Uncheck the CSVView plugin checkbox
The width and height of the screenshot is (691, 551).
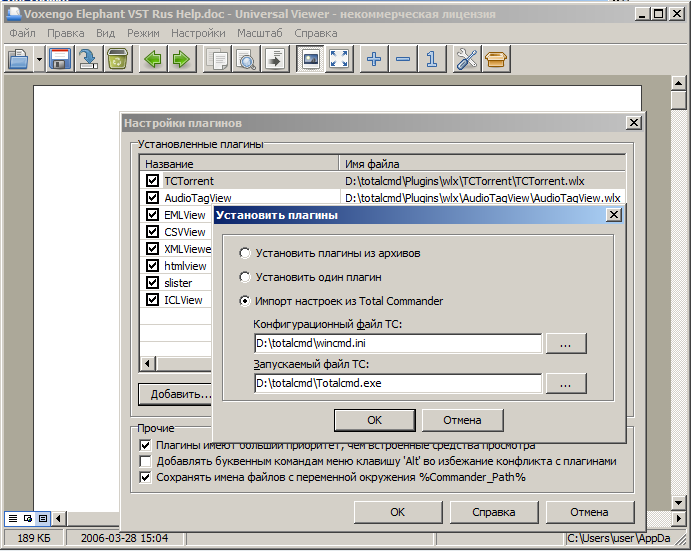click(x=152, y=231)
